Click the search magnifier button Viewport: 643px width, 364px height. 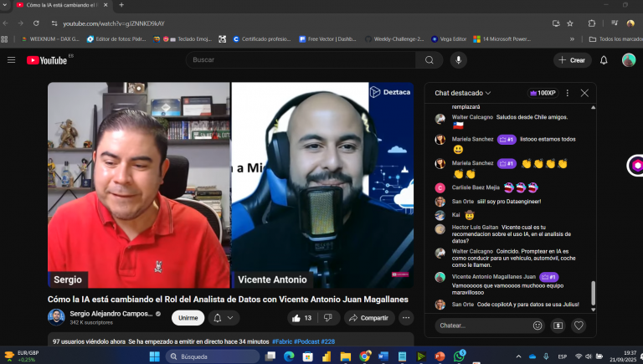430,60
